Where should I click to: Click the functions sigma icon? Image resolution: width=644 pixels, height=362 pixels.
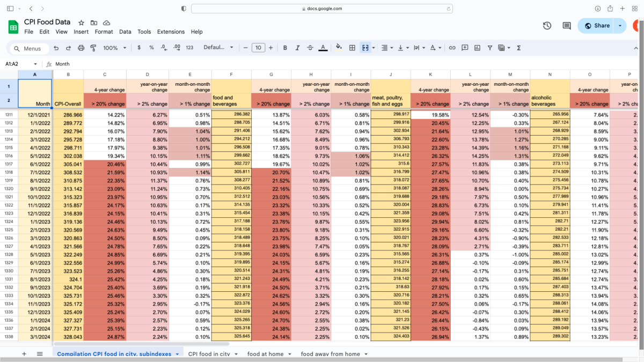pyautogui.click(x=518, y=48)
